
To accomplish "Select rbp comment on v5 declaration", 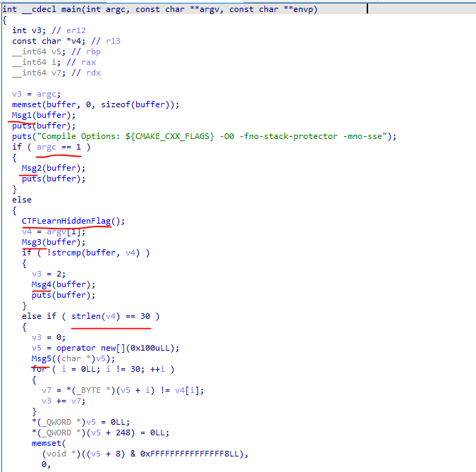I will coord(94,52).
